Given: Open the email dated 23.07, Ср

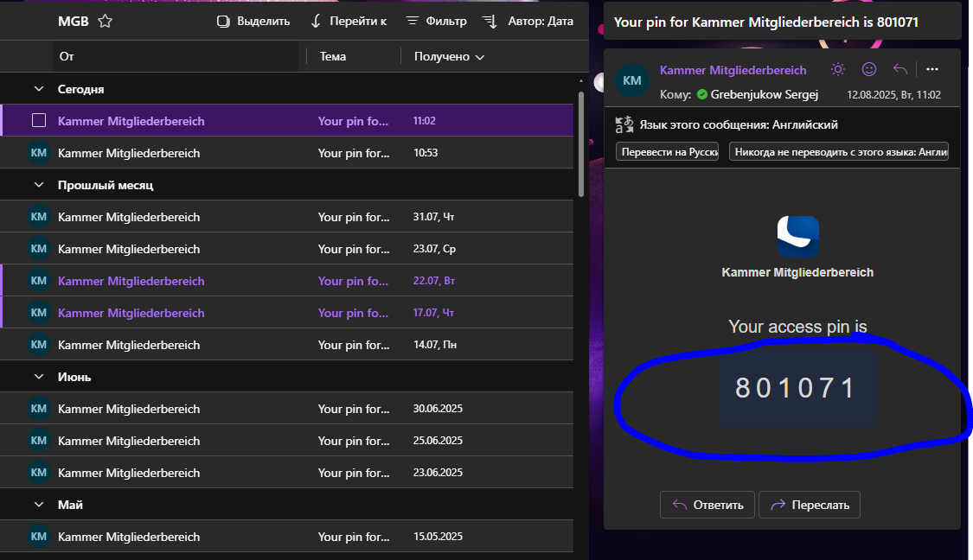Looking at the screenshot, I should click(286, 249).
